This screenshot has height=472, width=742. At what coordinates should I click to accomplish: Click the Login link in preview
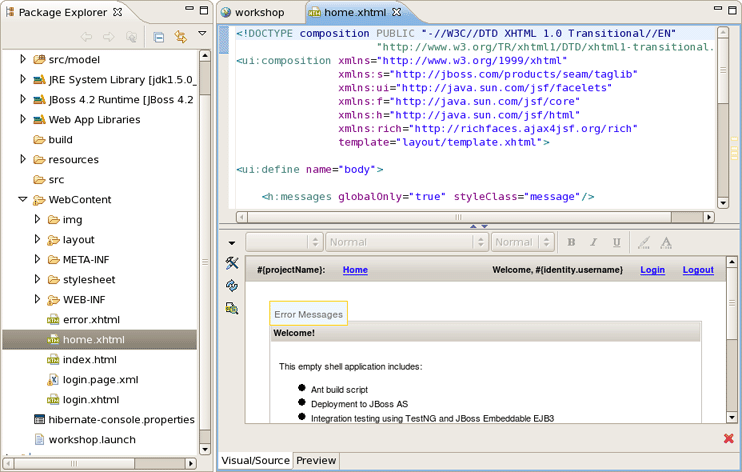coord(652,270)
